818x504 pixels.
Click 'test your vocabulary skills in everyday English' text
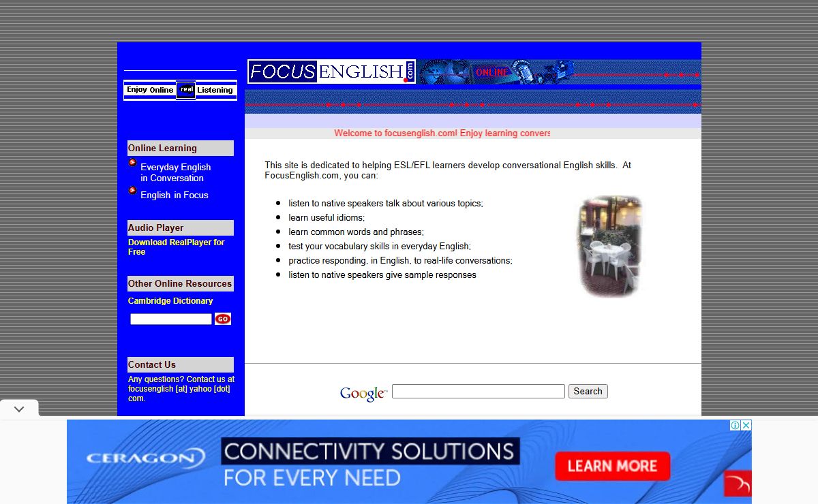[x=380, y=246]
